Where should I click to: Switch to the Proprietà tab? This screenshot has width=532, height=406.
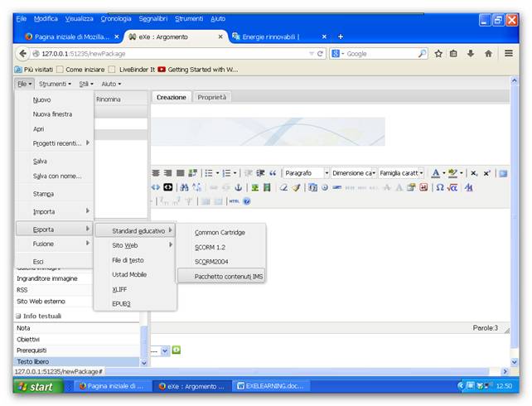coord(212,97)
